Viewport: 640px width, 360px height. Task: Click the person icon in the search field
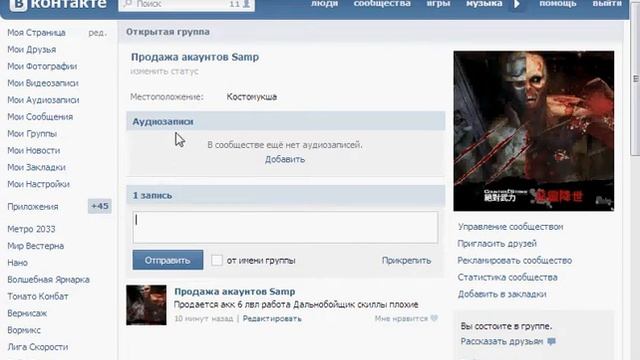pyautogui.click(x=246, y=4)
